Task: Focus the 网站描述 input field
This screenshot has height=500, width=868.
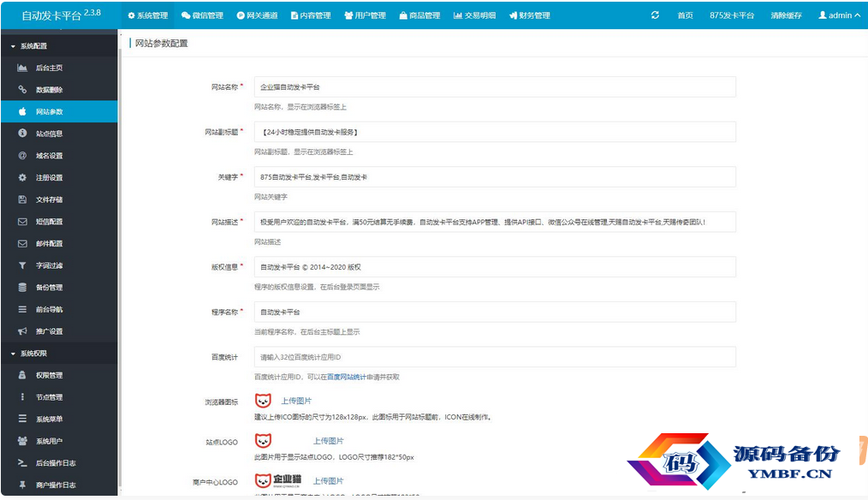Action: click(495, 222)
